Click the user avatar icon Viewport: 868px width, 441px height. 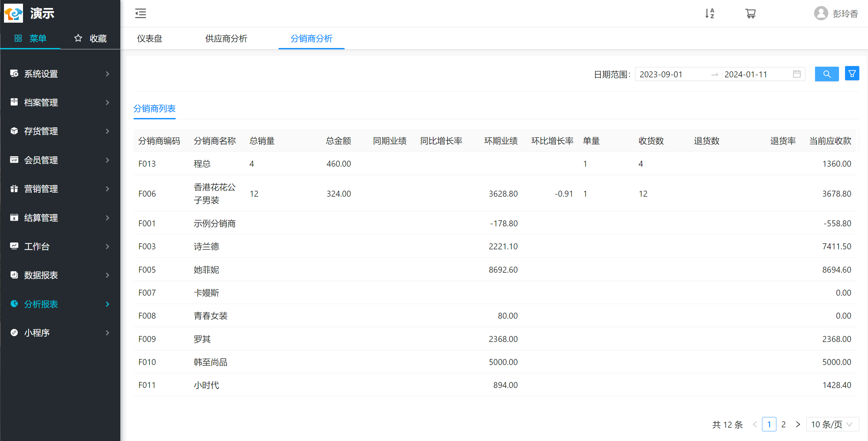821,13
